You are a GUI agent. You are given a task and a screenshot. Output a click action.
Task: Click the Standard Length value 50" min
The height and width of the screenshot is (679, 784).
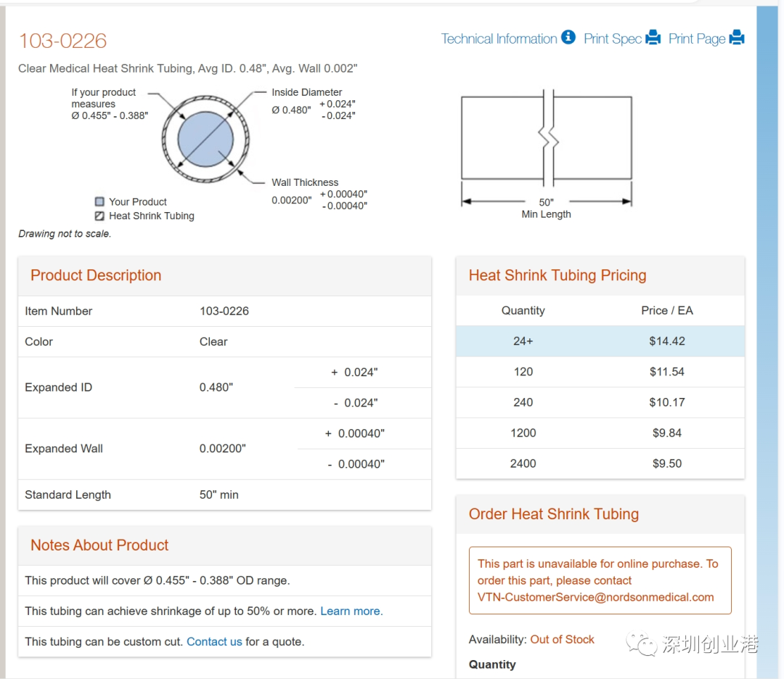point(219,495)
